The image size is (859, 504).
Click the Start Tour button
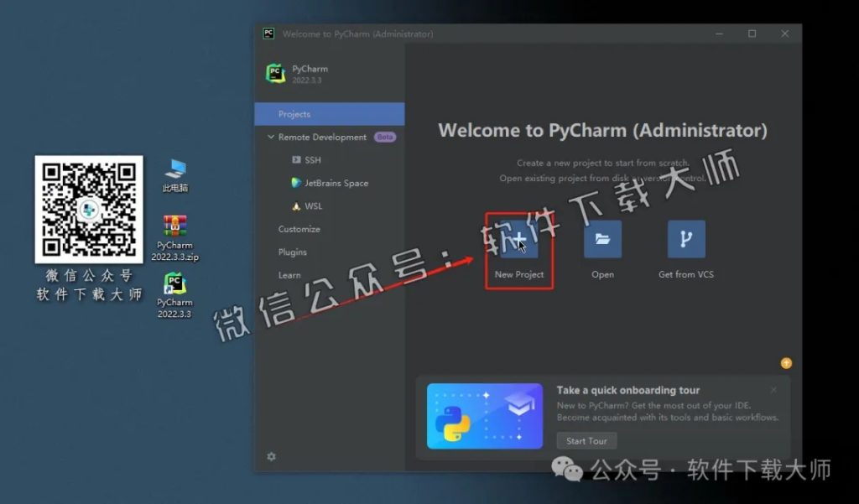586,440
